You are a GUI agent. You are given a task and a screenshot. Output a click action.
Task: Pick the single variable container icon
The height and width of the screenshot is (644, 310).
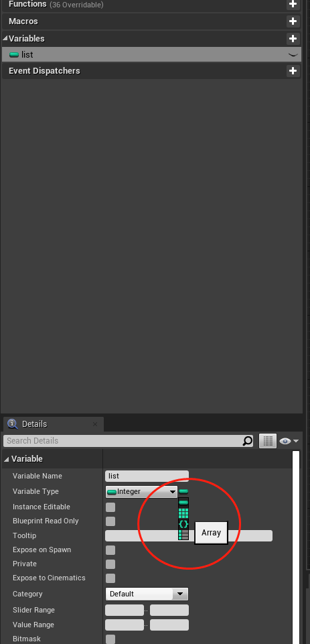(183, 503)
